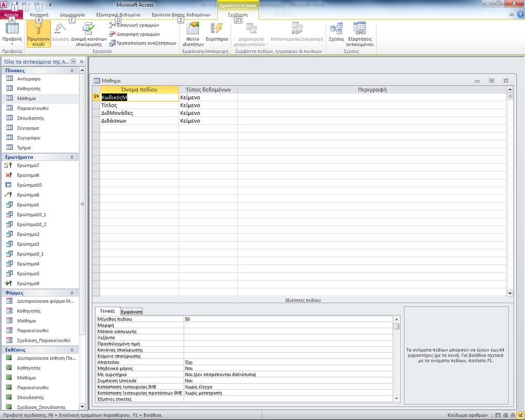Select table Σύγγραμα in navigation pane

click(x=28, y=128)
